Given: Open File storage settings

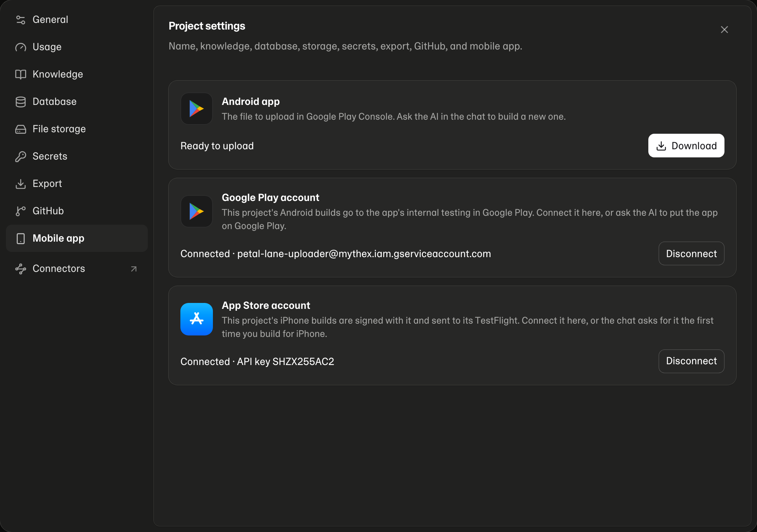Looking at the screenshot, I should pos(77,129).
